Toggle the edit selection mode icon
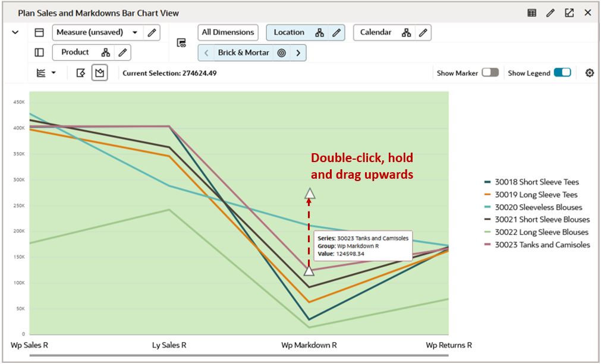The image size is (601, 364). (x=82, y=72)
